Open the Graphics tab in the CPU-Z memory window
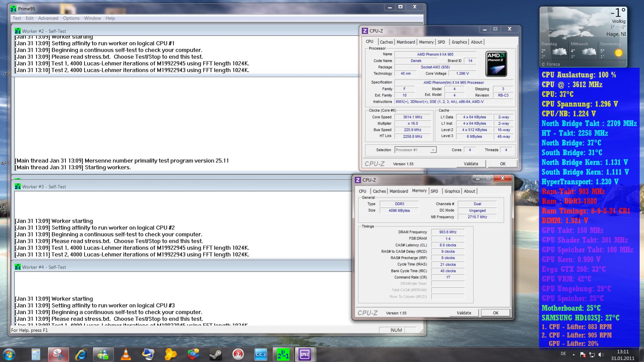Screen dimensions: 644x362 coord(452,191)
